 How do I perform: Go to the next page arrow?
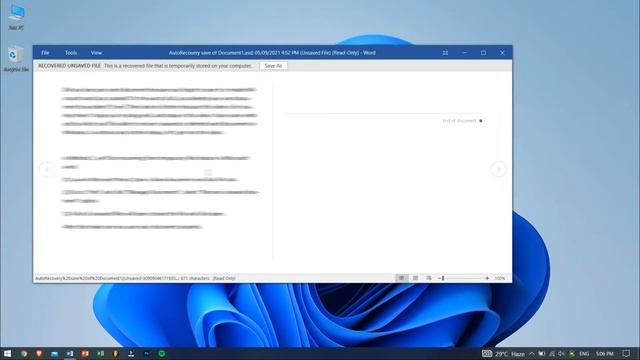coord(498,169)
